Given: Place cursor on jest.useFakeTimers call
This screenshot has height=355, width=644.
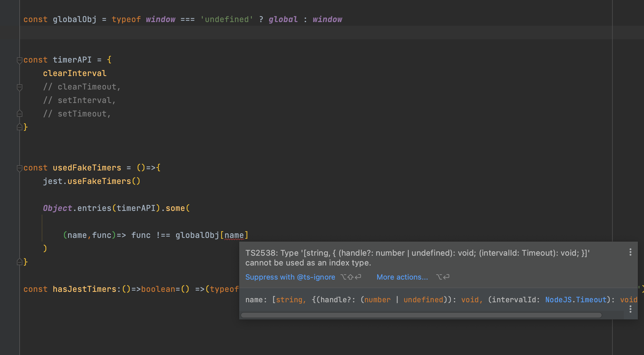Looking at the screenshot, I should click(92, 181).
